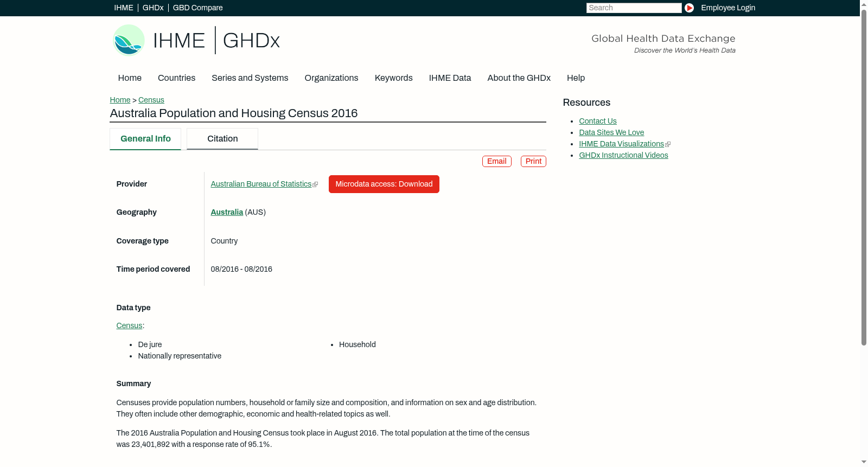Open Series and Systems menu
The width and height of the screenshot is (868, 467).
point(250,78)
